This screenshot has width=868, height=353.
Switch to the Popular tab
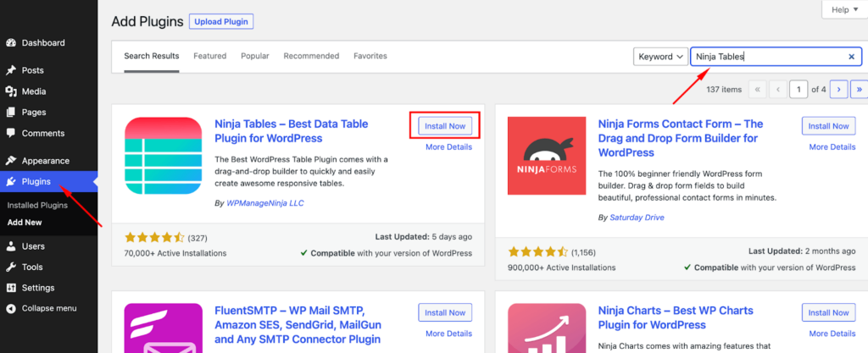(255, 57)
